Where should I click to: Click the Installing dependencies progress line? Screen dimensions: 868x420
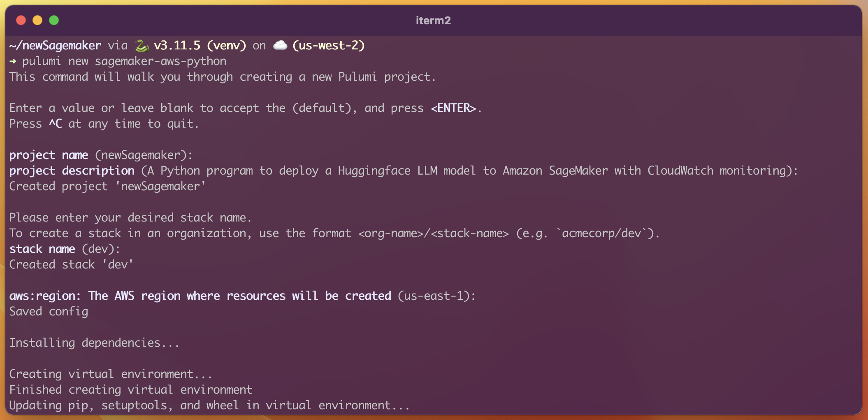click(x=94, y=342)
